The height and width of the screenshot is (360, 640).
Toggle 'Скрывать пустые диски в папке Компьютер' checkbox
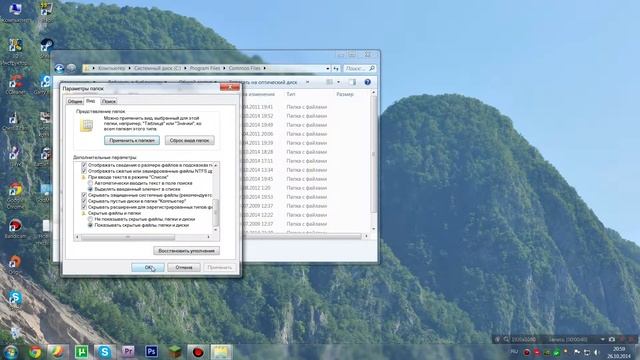pos(84,201)
